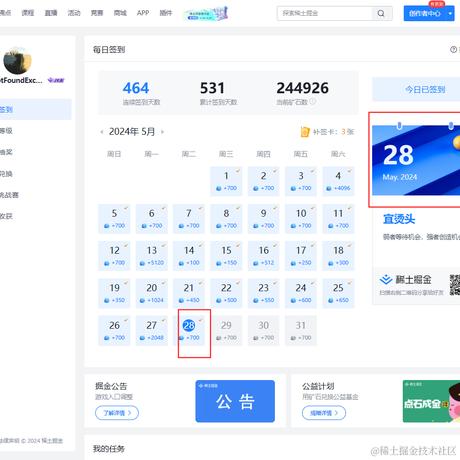Select calendar day 31
Viewport: 460px width, 460px height.
(x=301, y=331)
